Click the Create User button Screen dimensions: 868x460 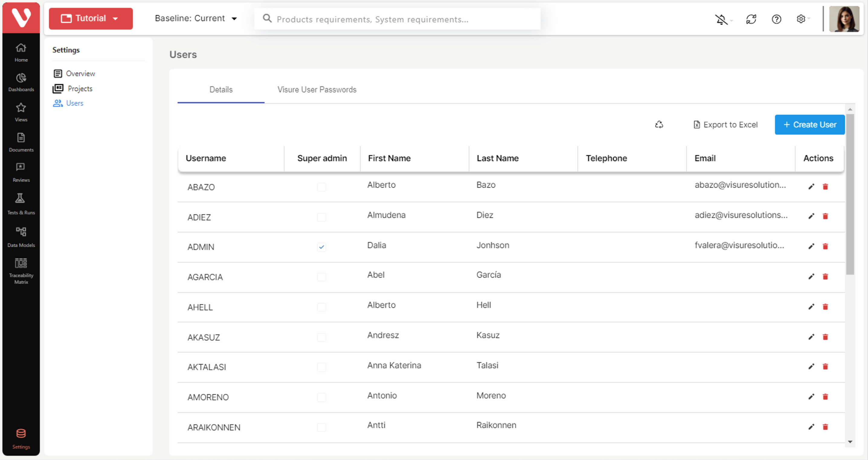coord(809,125)
